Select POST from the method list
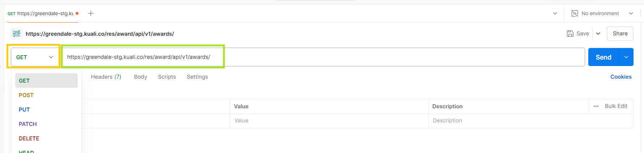 click(26, 95)
